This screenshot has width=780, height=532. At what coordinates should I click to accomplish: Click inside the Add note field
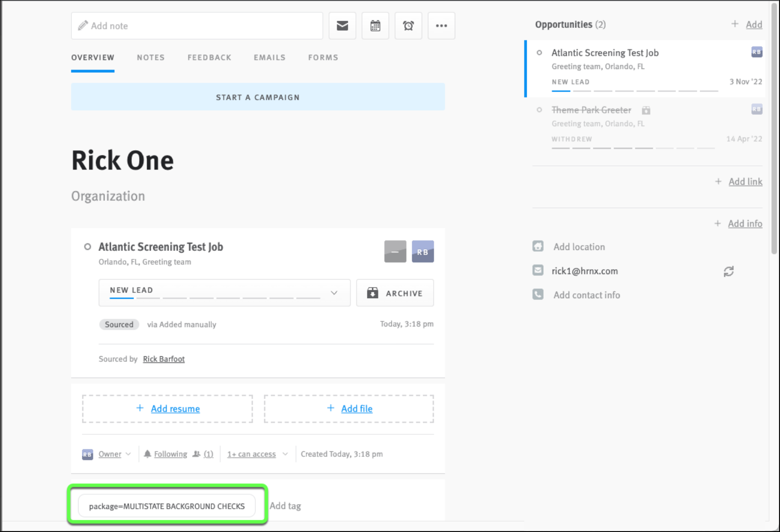point(197,26)
